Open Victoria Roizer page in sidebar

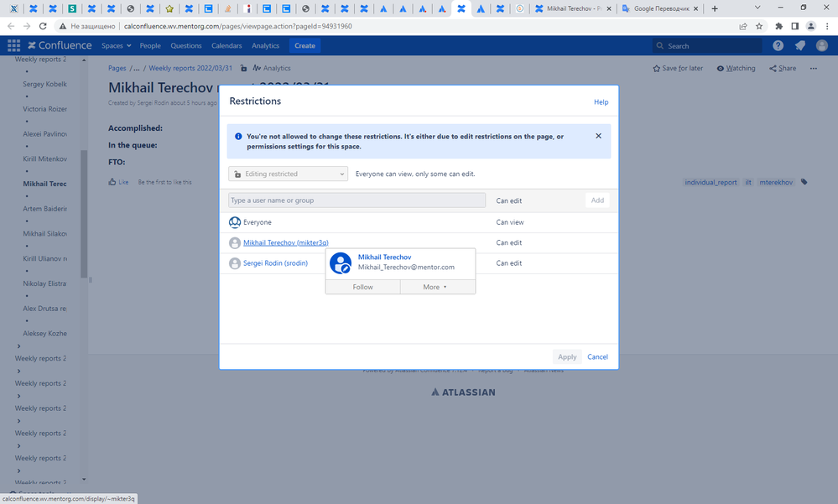pyautogui.click(x=45, y=109)
